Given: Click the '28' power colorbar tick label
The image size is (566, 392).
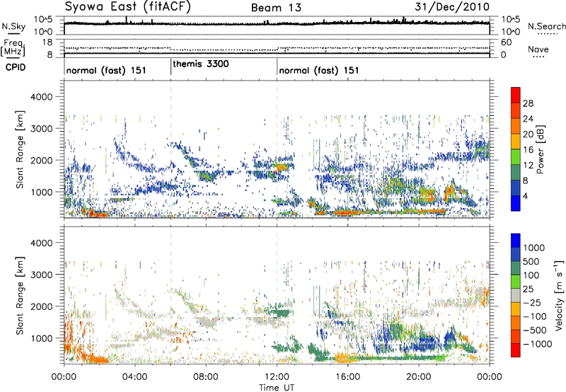Looking at the screenshot, I should (528, 103).
